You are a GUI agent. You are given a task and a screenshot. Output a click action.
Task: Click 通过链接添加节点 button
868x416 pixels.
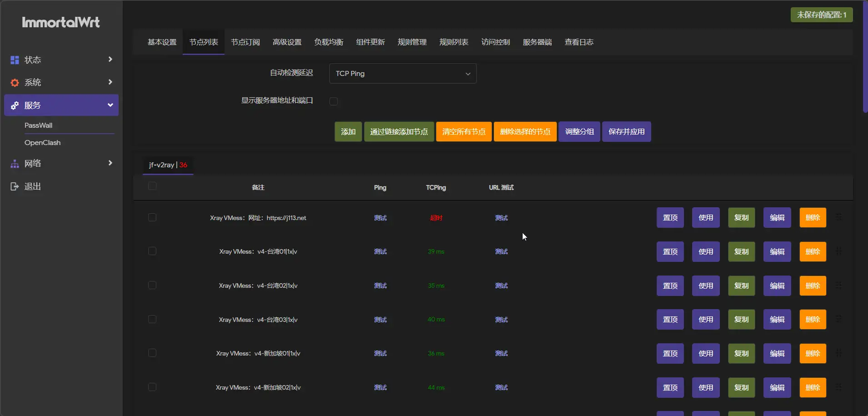(x=399, y=132)
